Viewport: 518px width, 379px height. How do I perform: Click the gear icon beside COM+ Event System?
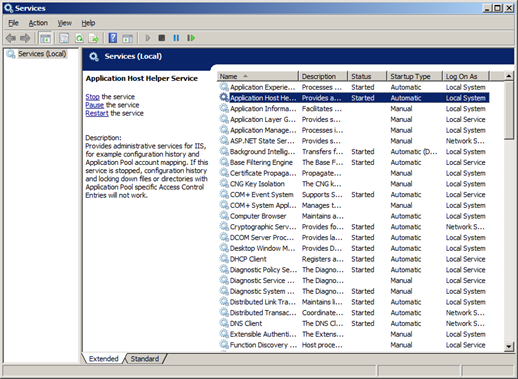tap(224, 194)
